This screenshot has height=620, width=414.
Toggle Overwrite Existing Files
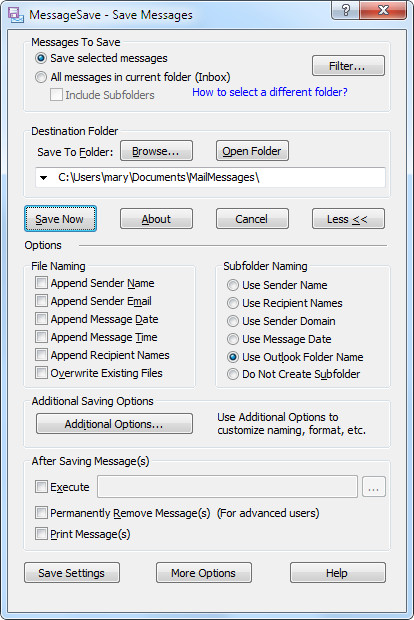pos(41,373)
